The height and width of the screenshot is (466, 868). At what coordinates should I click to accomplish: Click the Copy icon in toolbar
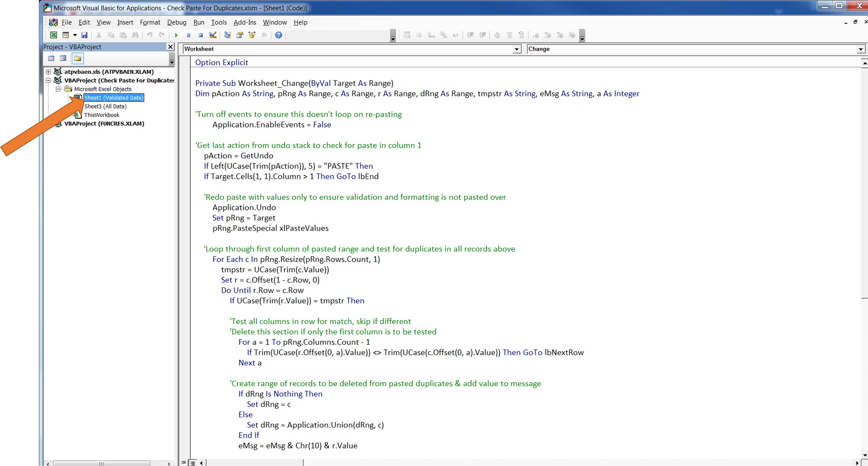click(111, 35)
